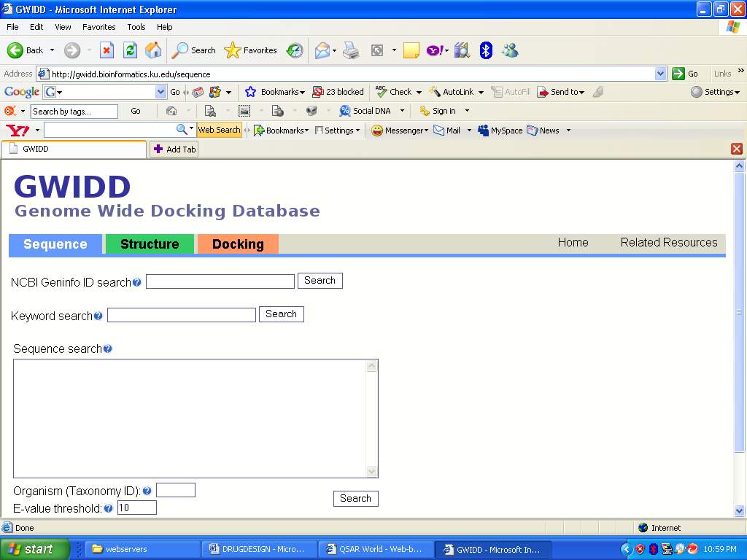Switch to the Docking tab

238,244
